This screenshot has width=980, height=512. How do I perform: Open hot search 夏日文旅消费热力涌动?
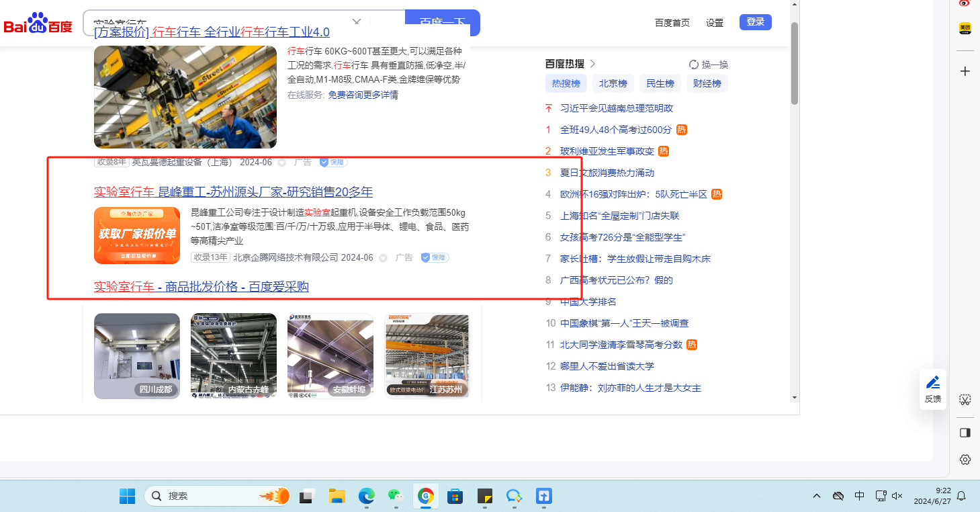pos(607,173)
